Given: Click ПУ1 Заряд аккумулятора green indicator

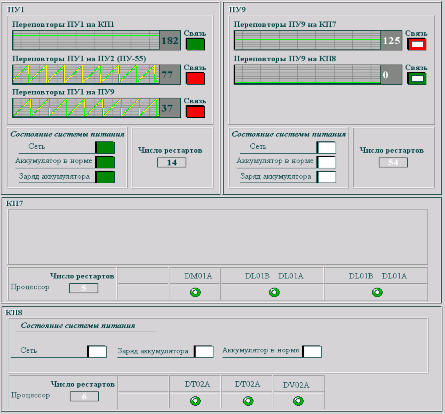Looking at the screenshot, I should point(105,177).
